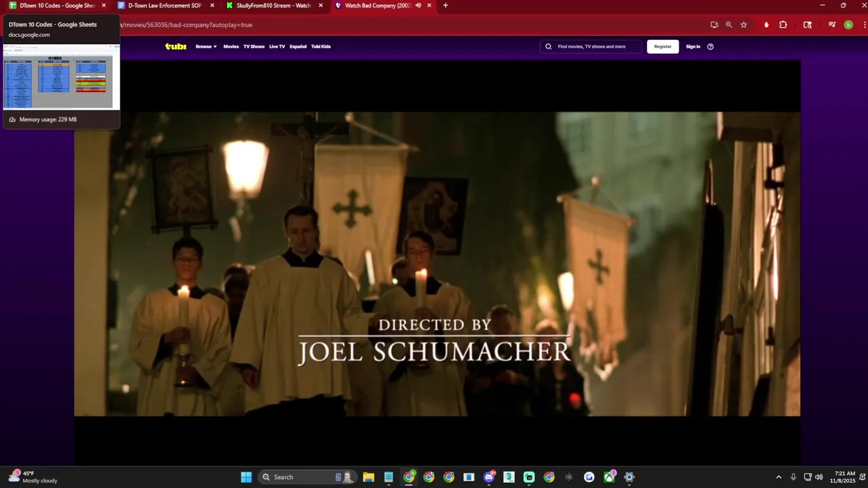This screenshot has height=488, width=868.
Task: Open the clock showing 7:21 AM
Action: (x=843, y=477)
